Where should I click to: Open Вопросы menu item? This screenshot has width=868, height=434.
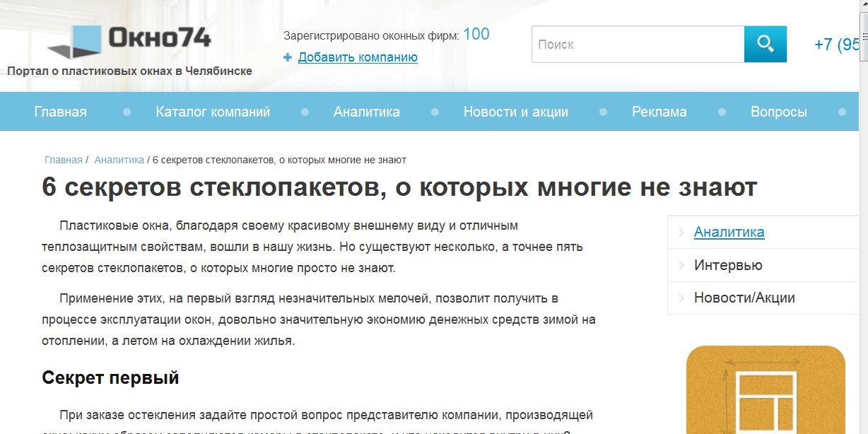click(779, 112)
